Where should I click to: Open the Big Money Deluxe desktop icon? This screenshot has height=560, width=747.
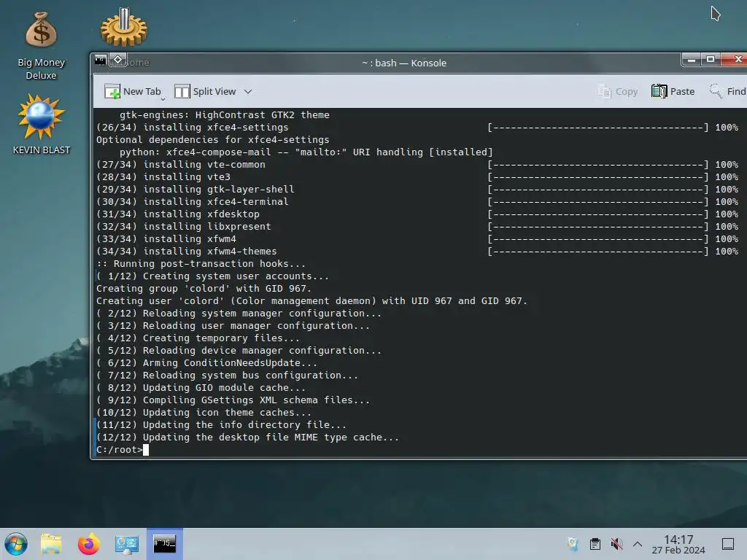(x=41, y=46)
